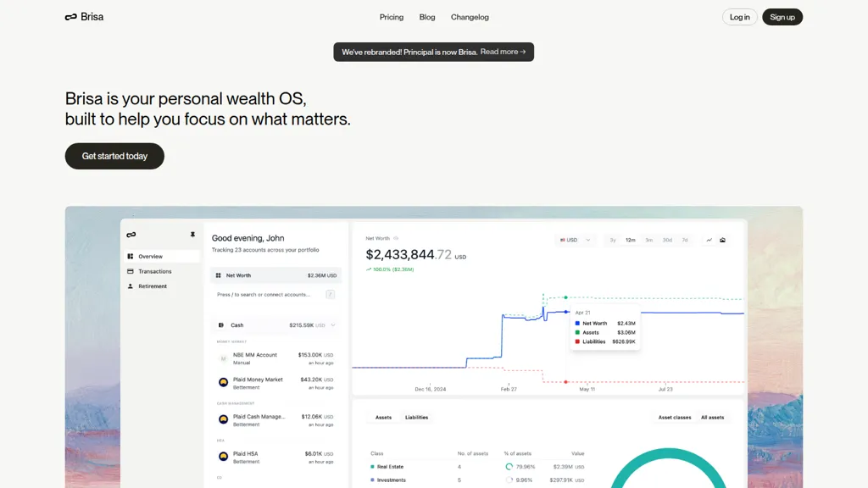The width and height of the screenshot is (868, 488).
Task: Switch to area chart view icon
Action: point(722,240)
